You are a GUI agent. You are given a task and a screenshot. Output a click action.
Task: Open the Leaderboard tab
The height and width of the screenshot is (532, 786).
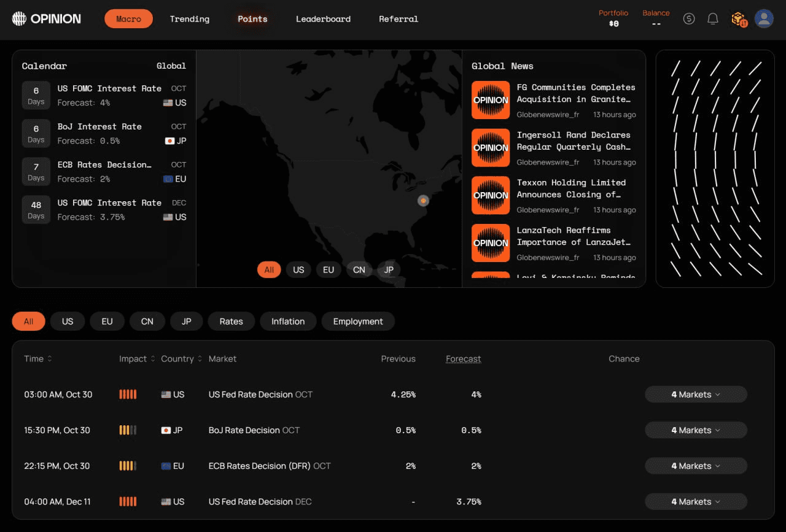tap(323, 19)
